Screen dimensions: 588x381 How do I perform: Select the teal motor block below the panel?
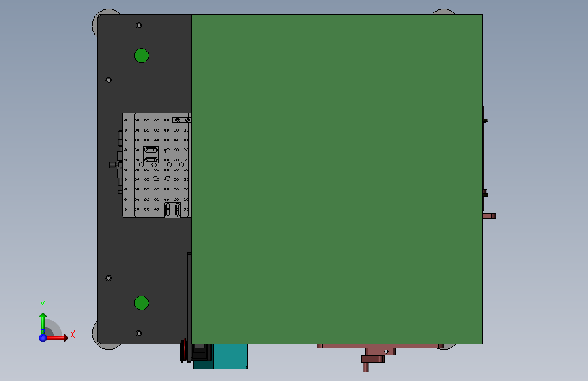229,357
